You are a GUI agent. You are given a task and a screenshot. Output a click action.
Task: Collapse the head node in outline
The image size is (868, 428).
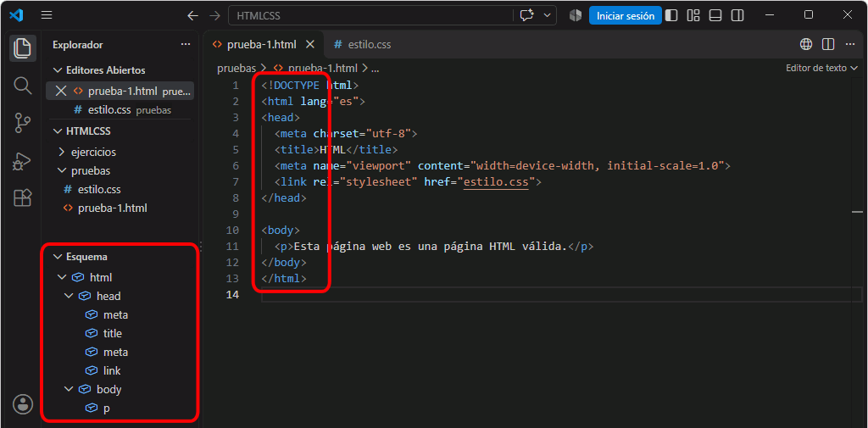pos(69,297)
